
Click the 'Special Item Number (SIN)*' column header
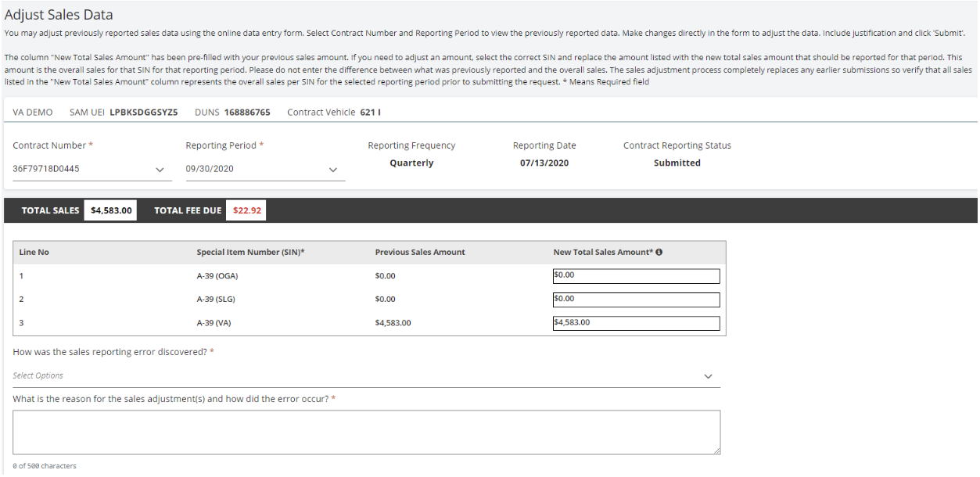(251, 252)
